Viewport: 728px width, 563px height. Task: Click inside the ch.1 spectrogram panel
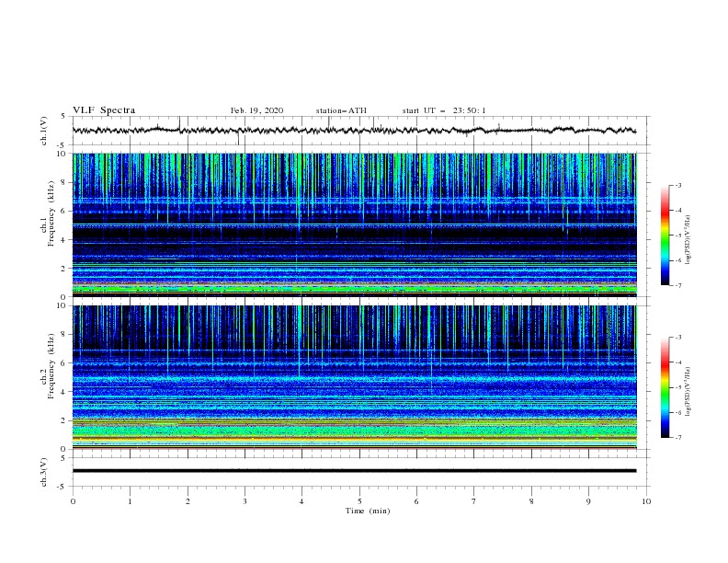(x=354, y=224)
